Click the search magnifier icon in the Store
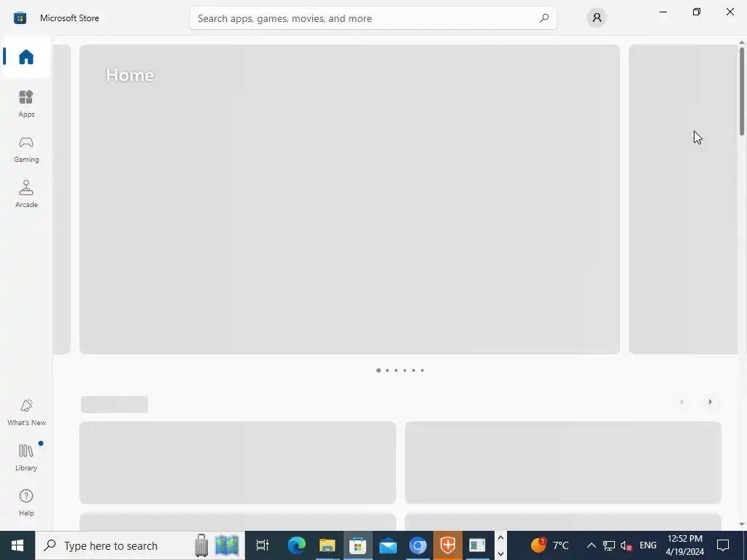747x560 pixels. coord(543,18)
